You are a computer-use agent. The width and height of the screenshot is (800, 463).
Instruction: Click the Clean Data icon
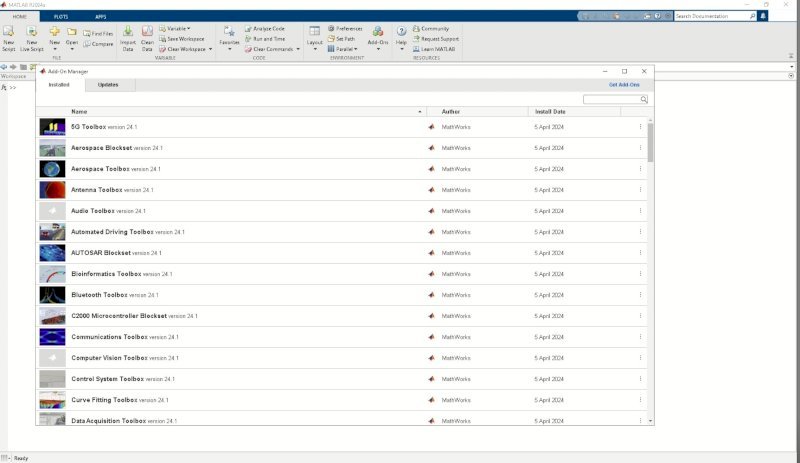[147, 32]
